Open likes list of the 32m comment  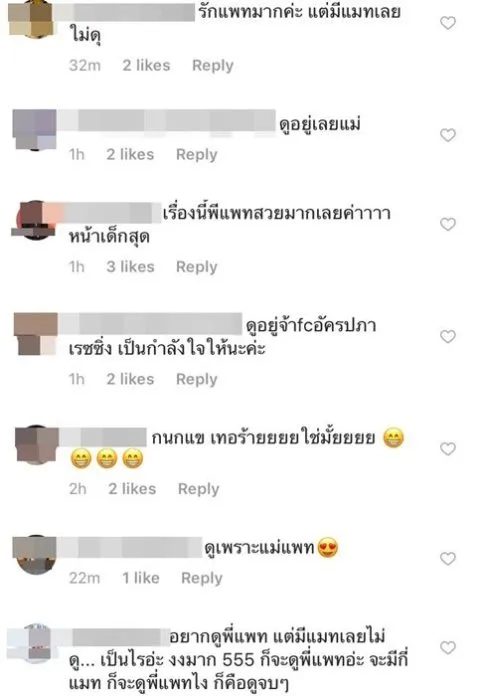147,66
